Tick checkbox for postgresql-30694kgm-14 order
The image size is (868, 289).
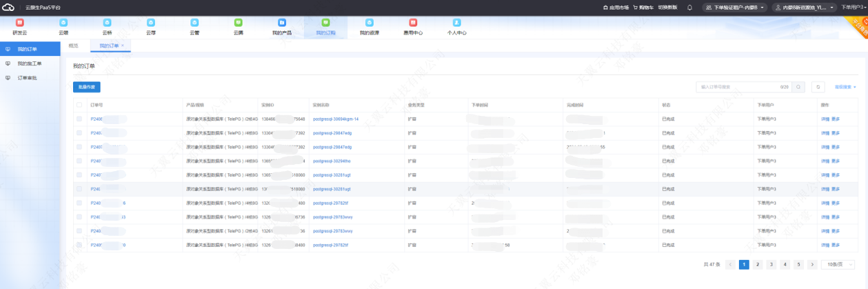click(79, 119)
